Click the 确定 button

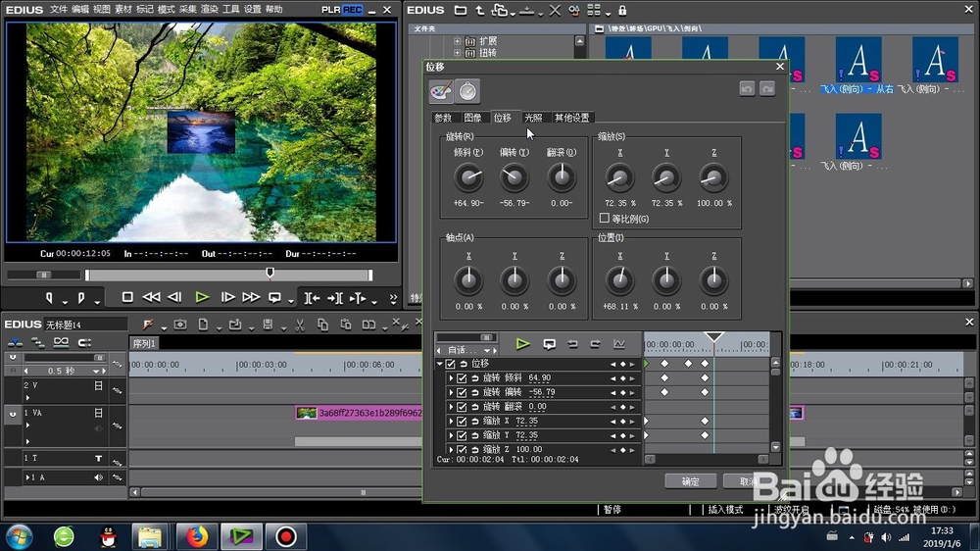point(691,481)
